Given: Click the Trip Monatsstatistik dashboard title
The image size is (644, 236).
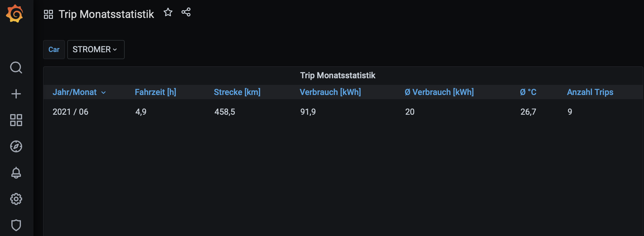Looking at the screenshot, I should [106, 14].
